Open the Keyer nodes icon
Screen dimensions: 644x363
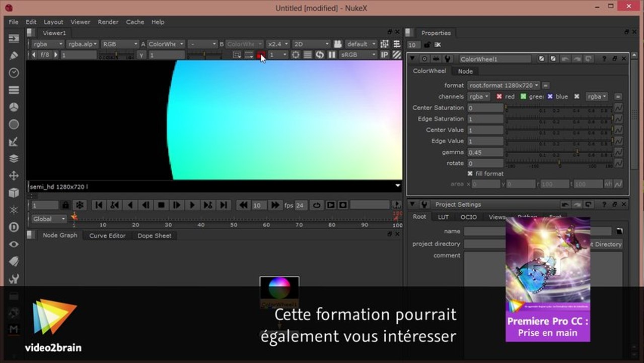14,141
